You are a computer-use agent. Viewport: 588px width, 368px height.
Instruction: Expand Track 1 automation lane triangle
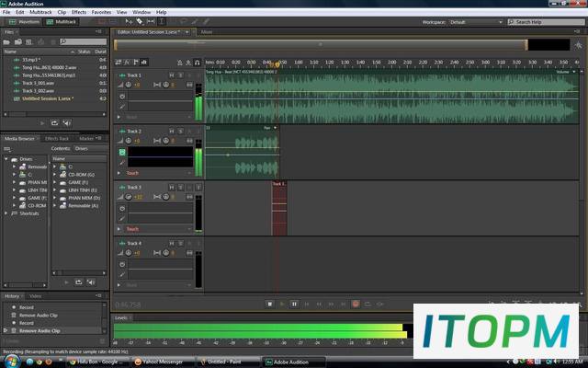119,117
